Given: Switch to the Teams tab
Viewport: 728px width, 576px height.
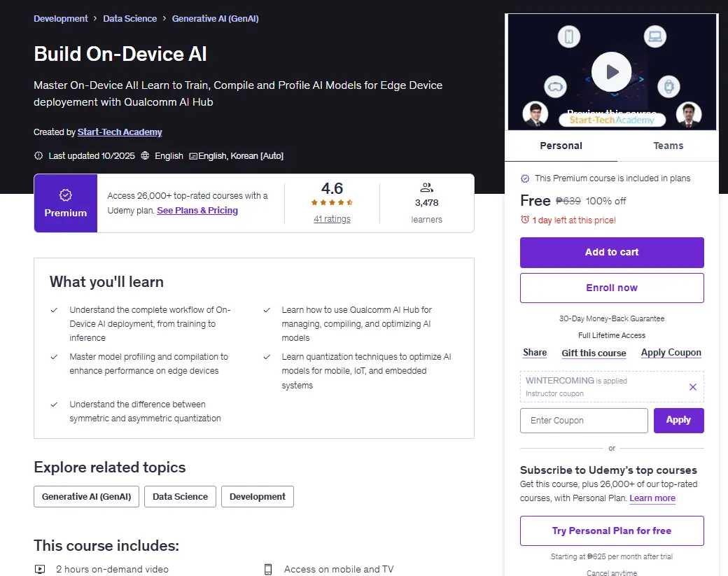Looking at the screenshot, I should point(668,146).
